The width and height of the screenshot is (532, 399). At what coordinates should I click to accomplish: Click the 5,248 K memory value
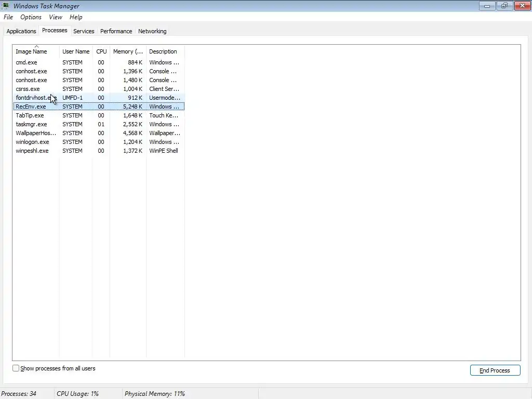(x=132, y=107)
